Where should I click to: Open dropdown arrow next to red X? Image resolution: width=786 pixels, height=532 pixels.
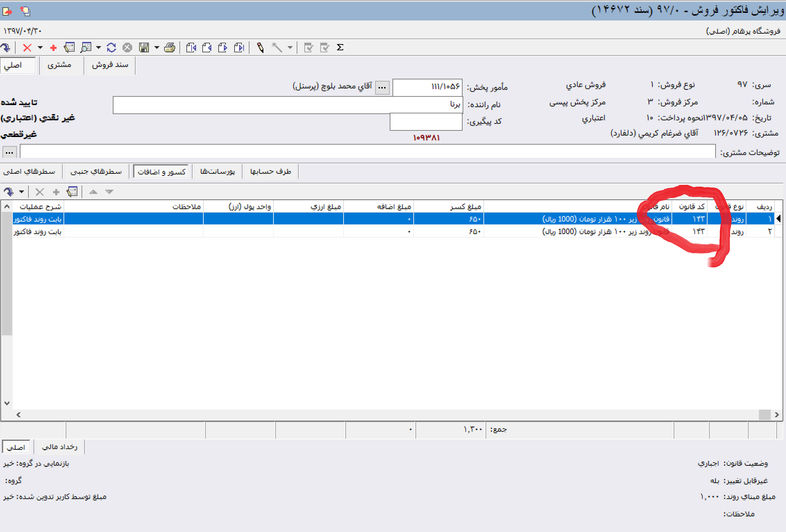click(x=40, y=48)
